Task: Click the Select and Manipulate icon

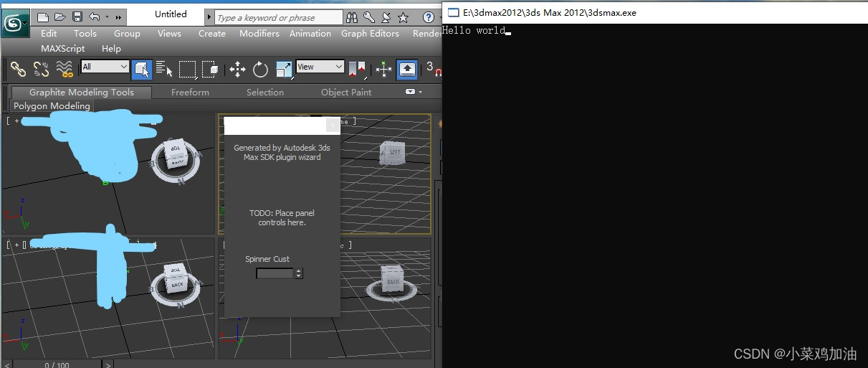Action: click(384, 69)
